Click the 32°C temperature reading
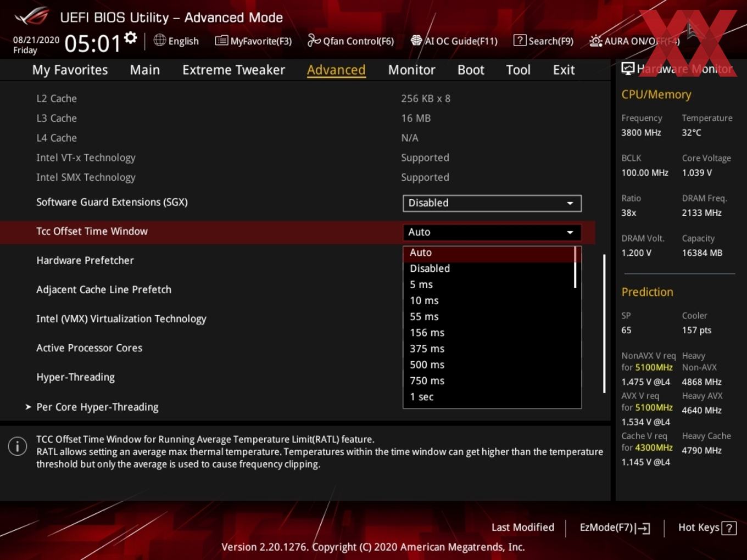The height and width of the screenshot is (560, 747). point(692,132)
